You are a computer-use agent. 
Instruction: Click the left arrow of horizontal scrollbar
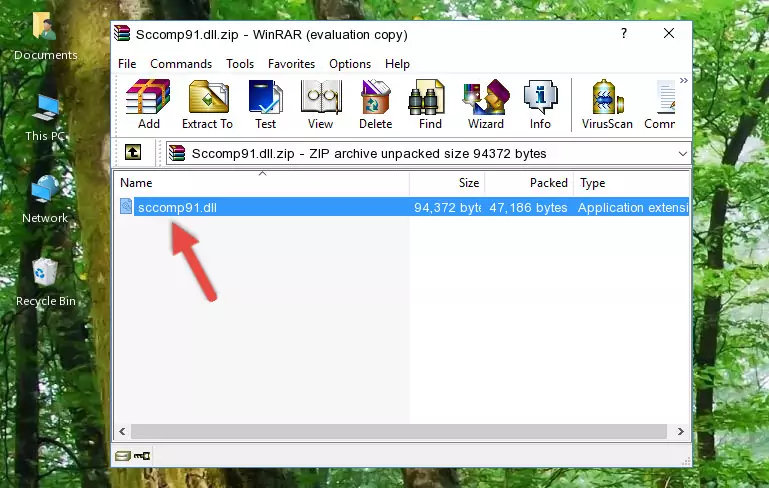click(123, 432)
